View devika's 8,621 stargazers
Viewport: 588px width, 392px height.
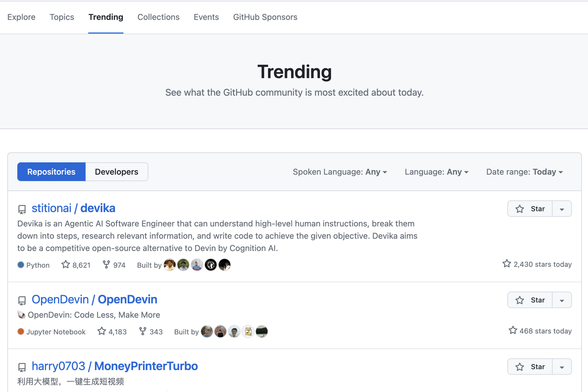76,265
